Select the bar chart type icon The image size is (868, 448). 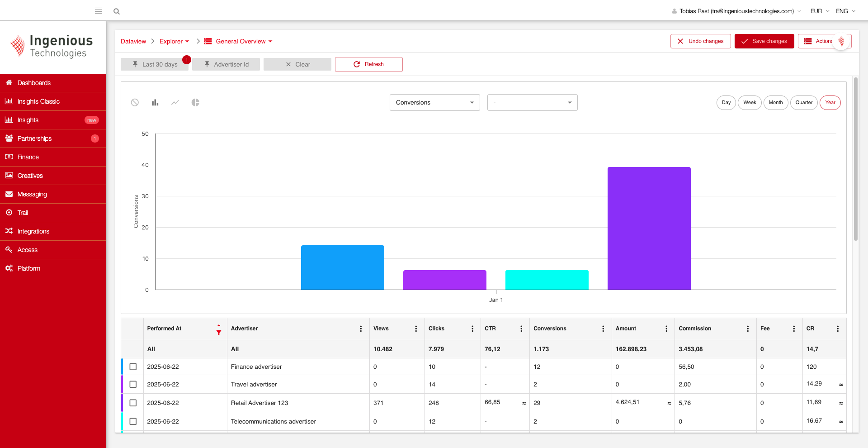[155, 103]
